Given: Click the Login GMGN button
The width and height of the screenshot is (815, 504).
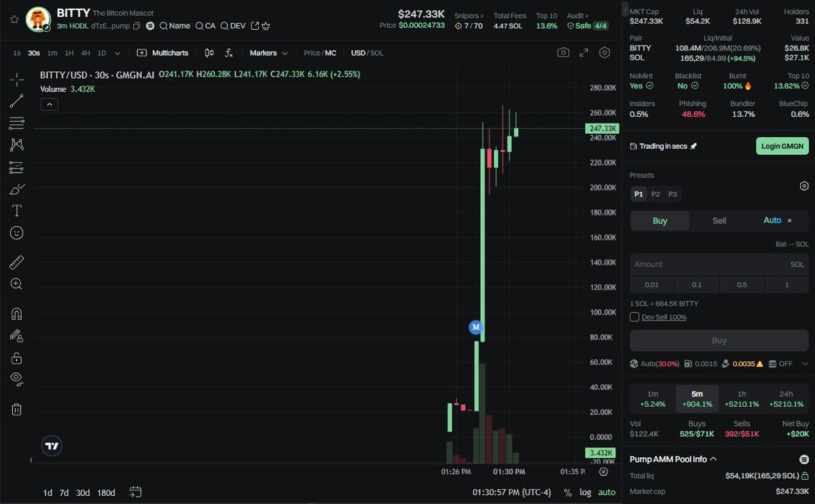Looking at the screenshot, I should point(782,146).
